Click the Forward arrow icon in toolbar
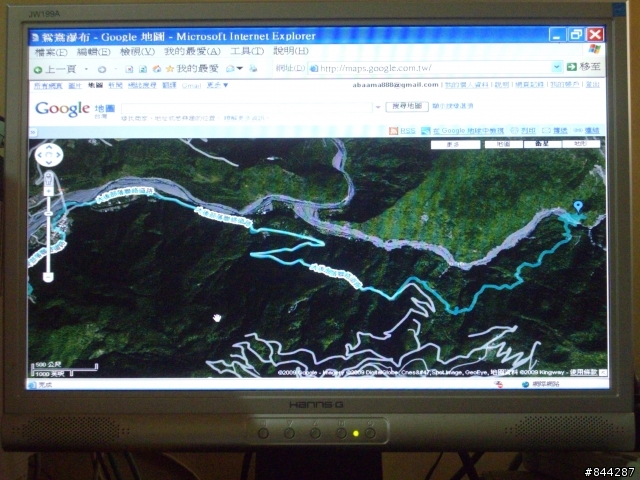The image size is (640, 480). click(102, 69)
